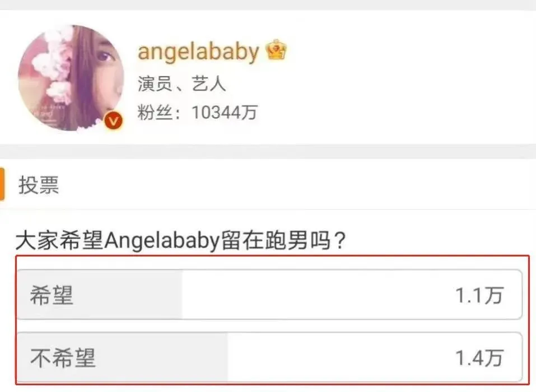The height and width of the screenshot is (392, 536).
Task: Click the 不希望 label text
Action: [x=63, y=358]
